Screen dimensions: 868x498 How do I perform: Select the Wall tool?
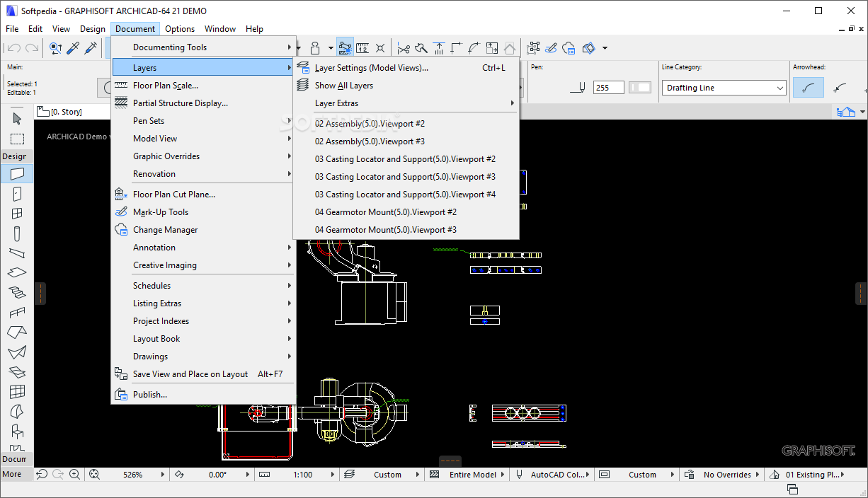pyautogui.click(x=17, y=173)
